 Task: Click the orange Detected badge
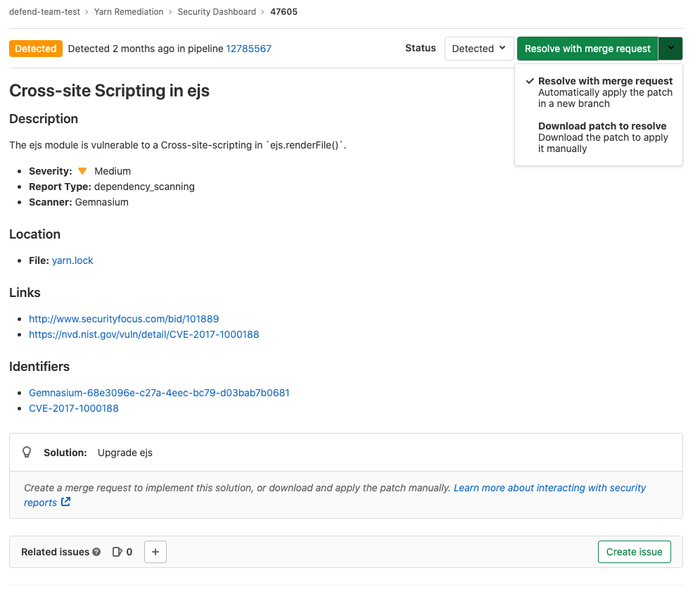pos(35,48)
